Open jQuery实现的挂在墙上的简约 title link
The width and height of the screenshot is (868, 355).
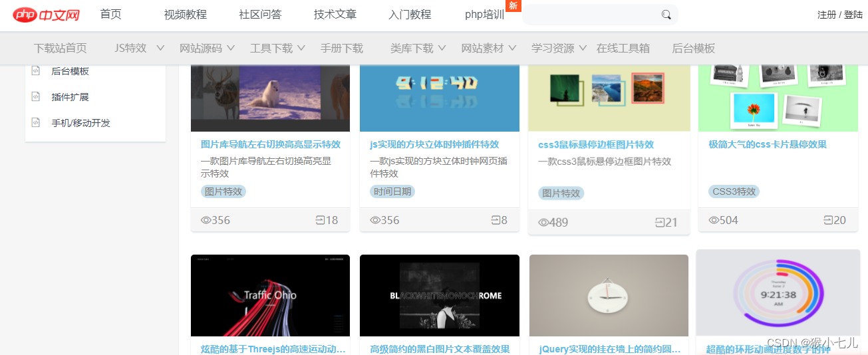click(609, 348)
